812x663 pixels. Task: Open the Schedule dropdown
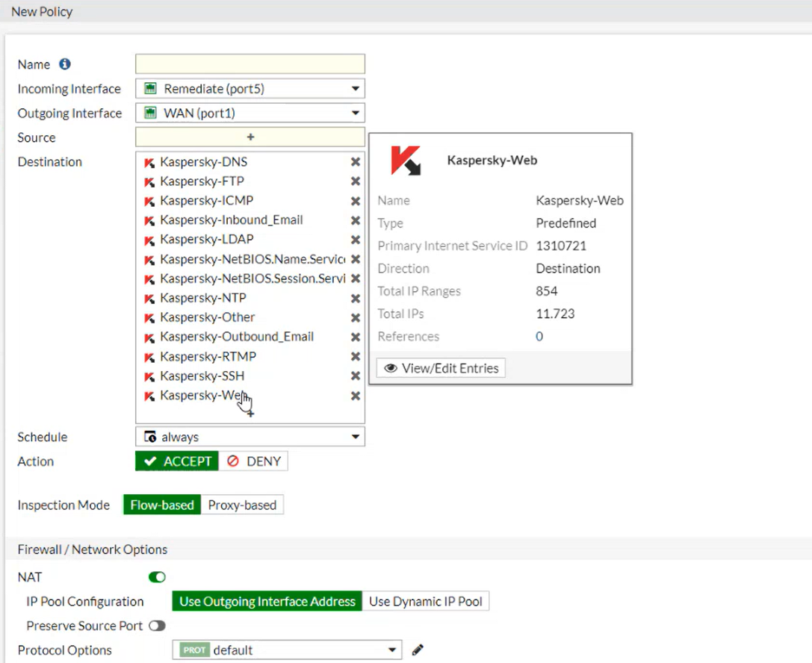[356, 437]
